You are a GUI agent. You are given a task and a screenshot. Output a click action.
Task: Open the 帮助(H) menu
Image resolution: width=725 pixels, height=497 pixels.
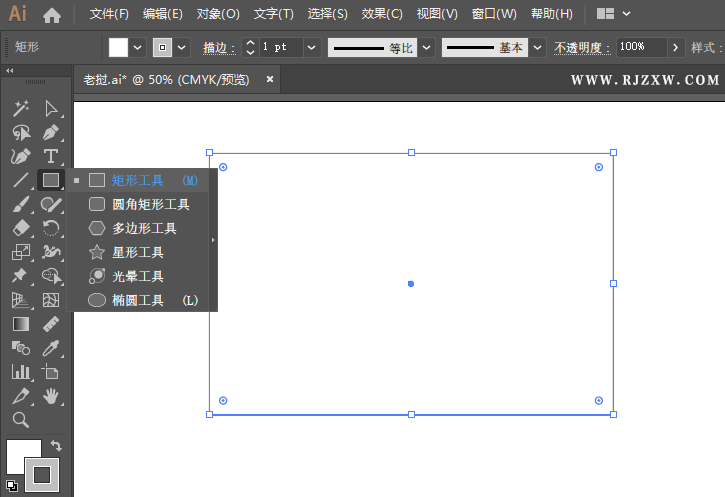click(552, 14)
